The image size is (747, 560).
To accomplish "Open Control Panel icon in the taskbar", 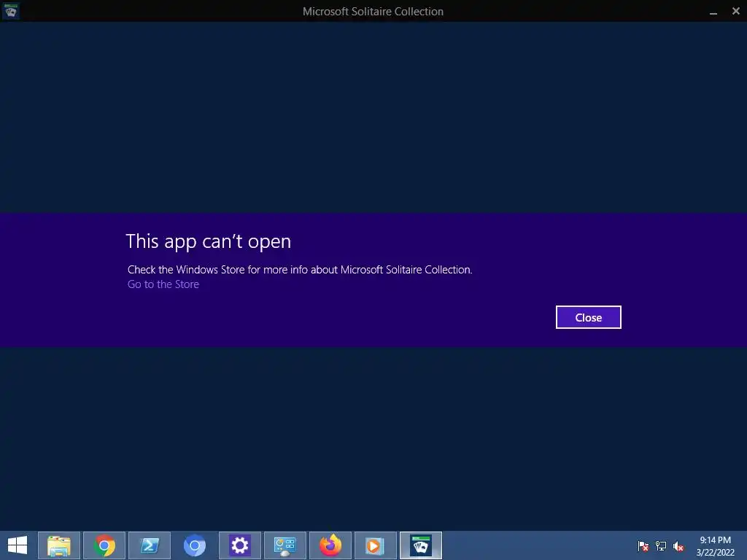I will pos(285,545).
